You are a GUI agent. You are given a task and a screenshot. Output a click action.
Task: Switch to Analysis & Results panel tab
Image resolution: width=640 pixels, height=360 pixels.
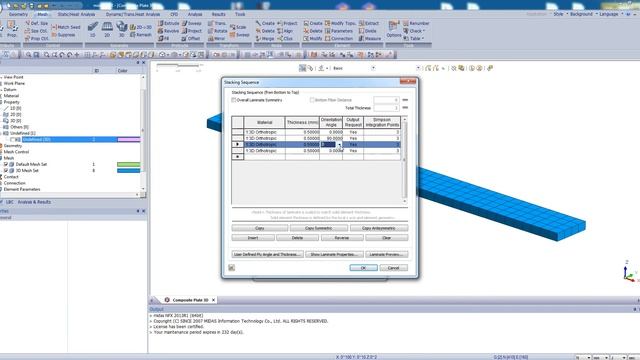coord(34,202)
